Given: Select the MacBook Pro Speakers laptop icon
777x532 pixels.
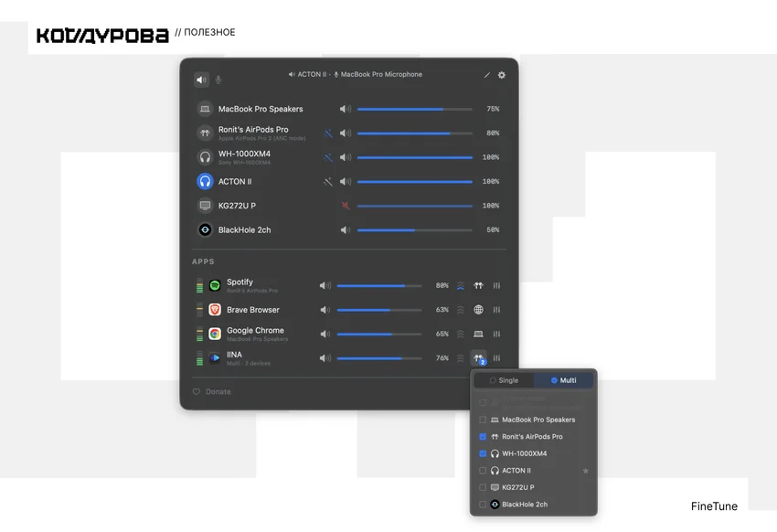Looking at the screenshot, I should point(205,109).
